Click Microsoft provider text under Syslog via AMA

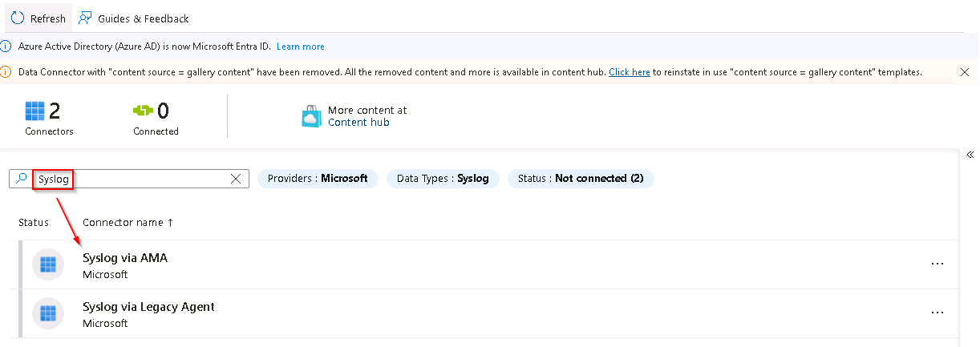point(105,275)
